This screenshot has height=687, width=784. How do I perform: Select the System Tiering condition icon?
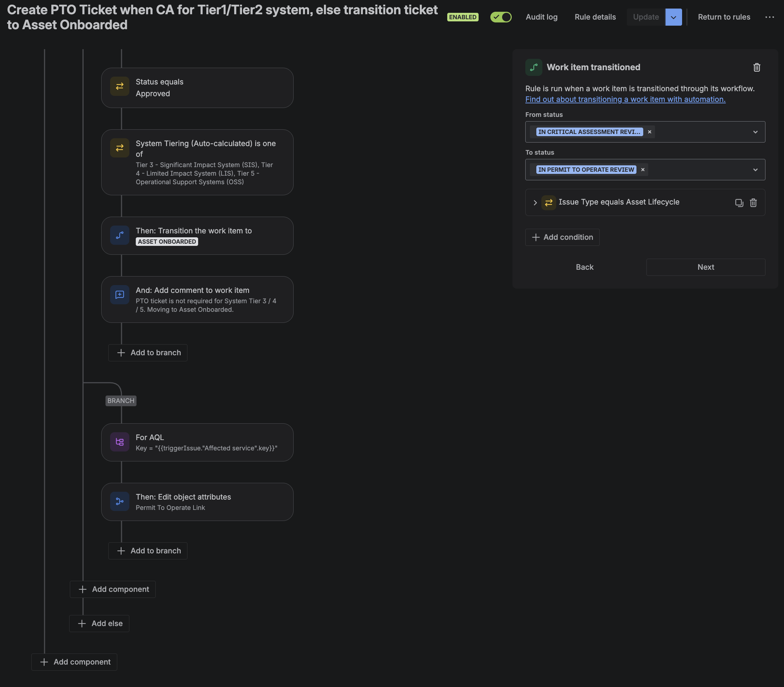tap(120, 148)
